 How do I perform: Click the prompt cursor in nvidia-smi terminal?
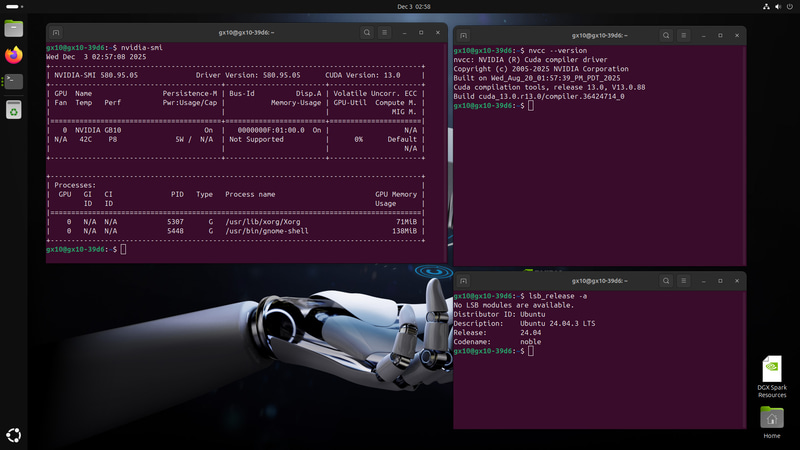point(123,249)
